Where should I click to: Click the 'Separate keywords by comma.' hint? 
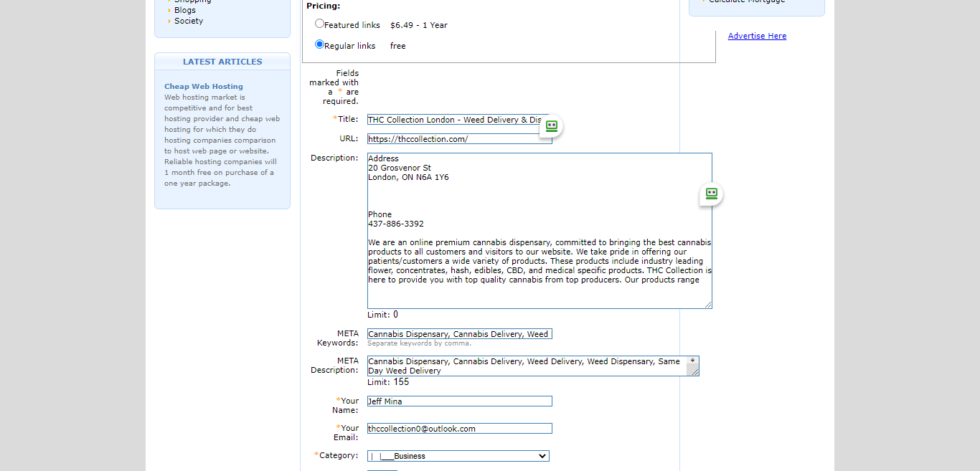419,343
